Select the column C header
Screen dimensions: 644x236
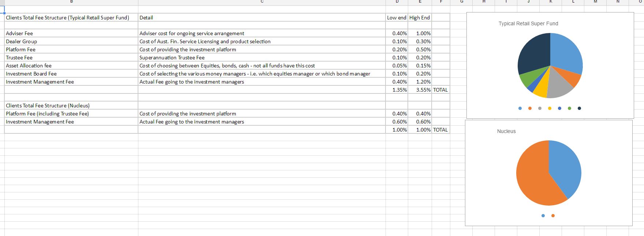[x=262, y=2]
